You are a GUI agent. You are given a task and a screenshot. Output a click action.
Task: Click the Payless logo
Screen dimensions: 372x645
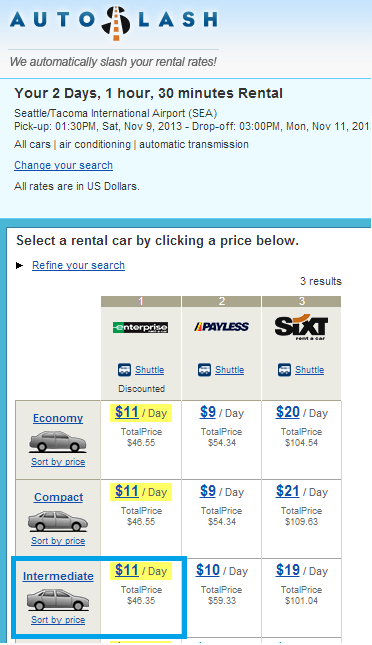pyautogui.click(x=221, y=327)
